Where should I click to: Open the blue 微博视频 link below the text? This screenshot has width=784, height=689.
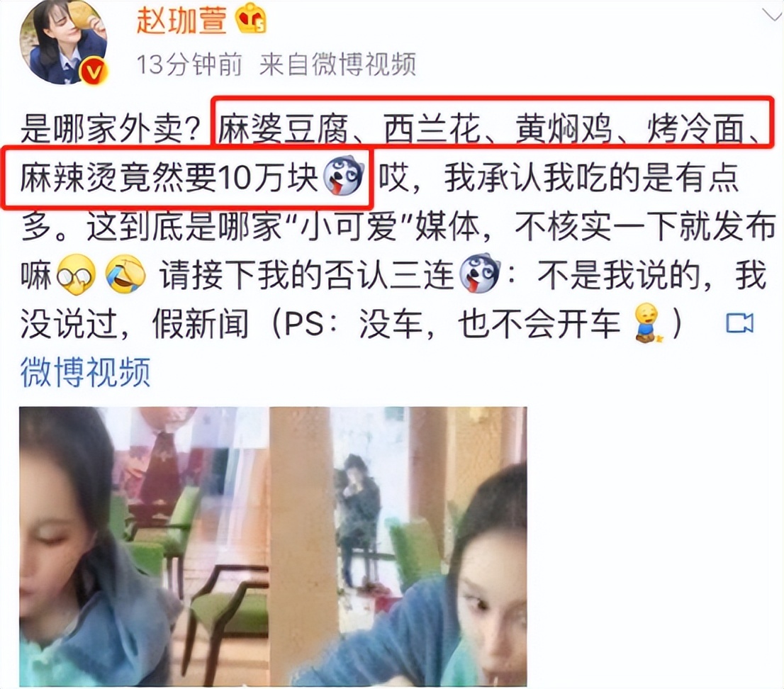[86, 373]
